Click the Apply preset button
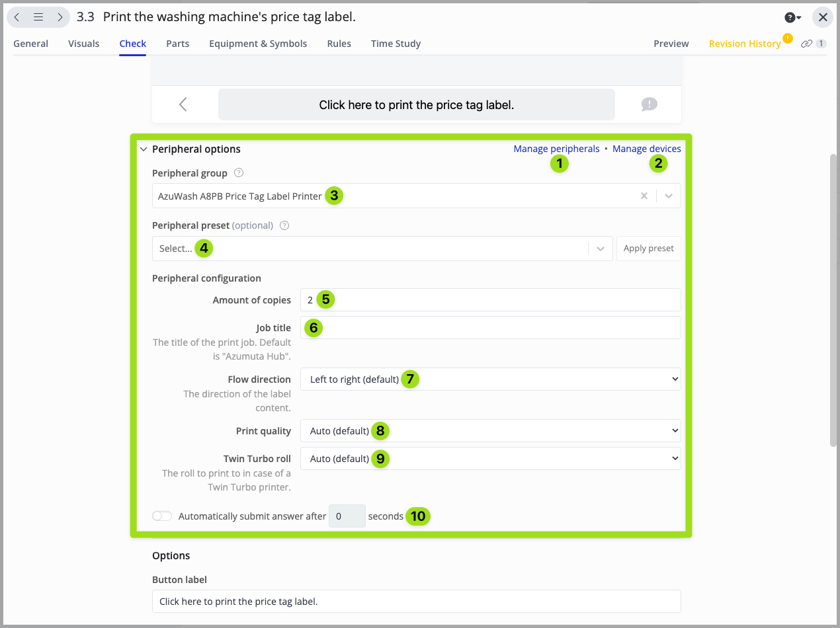Viewport: 840px width, 628px height. pos(648,249)
